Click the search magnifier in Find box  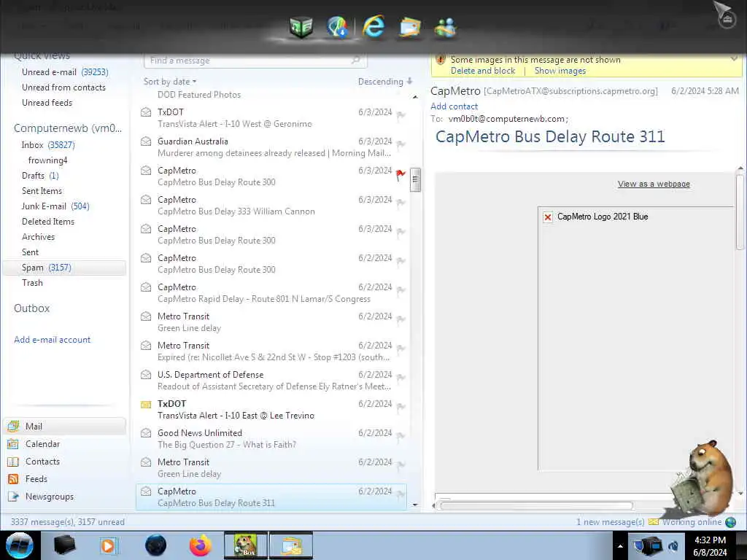355,61
